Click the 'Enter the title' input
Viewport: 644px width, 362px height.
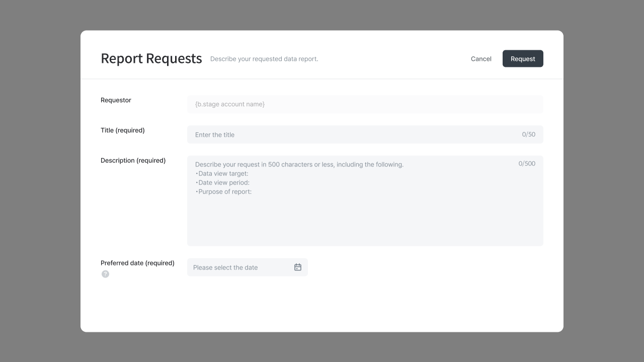tap(365, 134)
